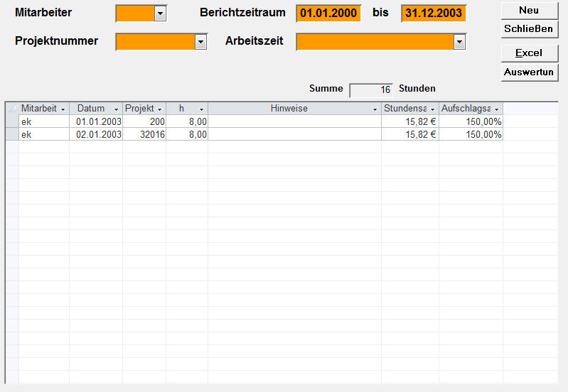Click the end date field 31.12.2003
The height and width of the screenshot is (392, 568).
click(x=434, y=13)
